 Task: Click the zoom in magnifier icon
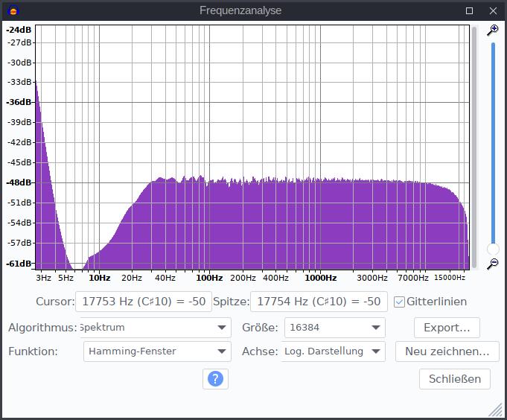pyautogui.click(x=493, y=31)
